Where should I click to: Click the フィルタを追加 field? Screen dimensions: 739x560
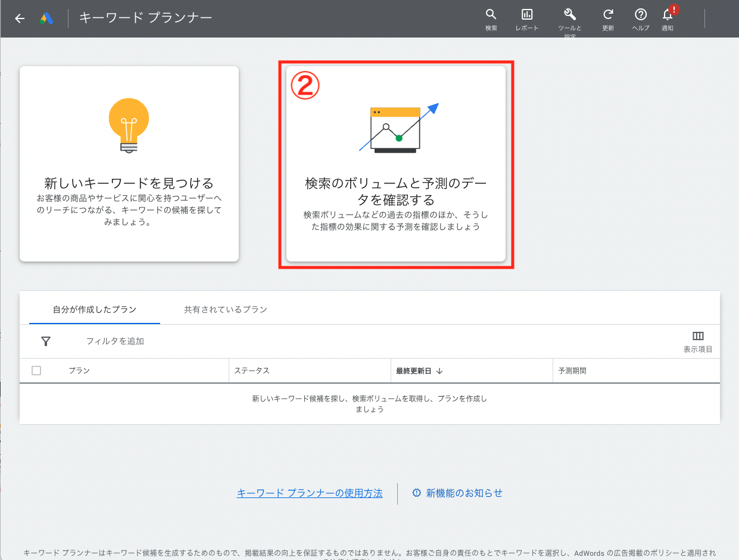pos(115,341)
